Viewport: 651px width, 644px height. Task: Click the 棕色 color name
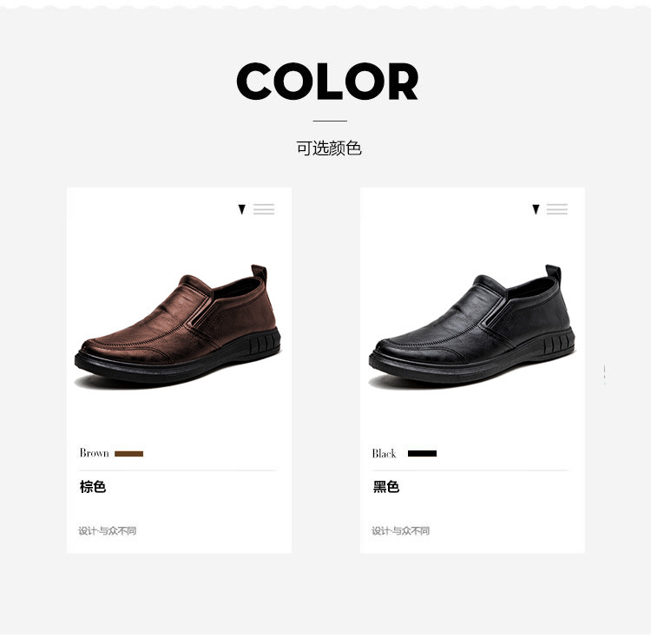pos(93,487)
